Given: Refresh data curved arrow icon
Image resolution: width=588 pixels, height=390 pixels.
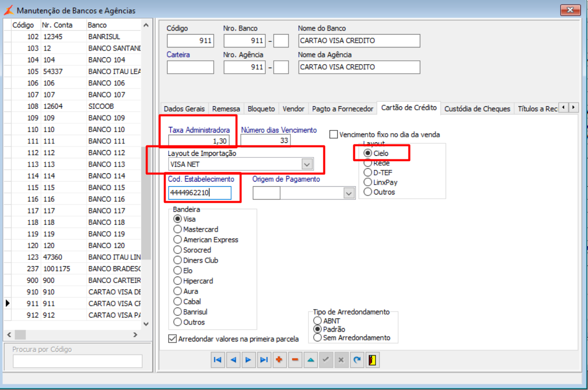Looking at the screenshot, I should click(357, 360).
